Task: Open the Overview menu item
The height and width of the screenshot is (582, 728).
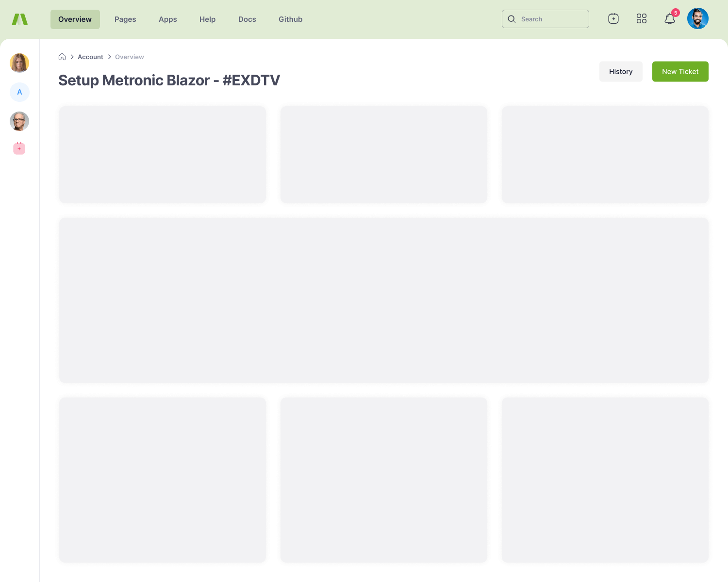Action: tap(75, 19)
